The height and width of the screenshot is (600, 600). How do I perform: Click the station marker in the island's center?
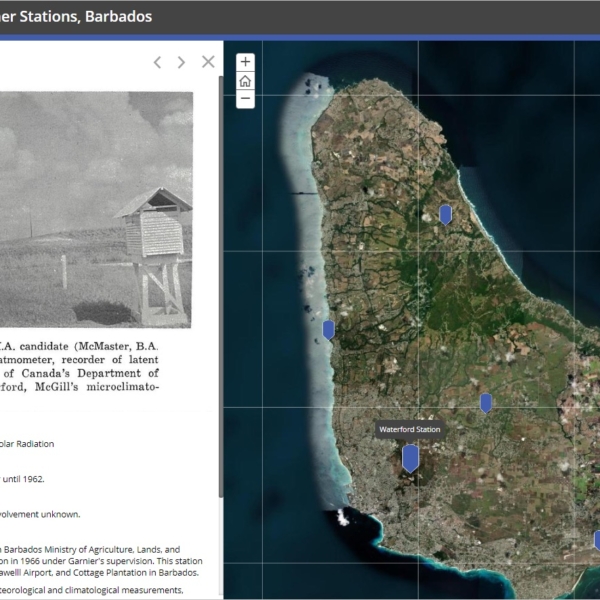click(486, 403)
